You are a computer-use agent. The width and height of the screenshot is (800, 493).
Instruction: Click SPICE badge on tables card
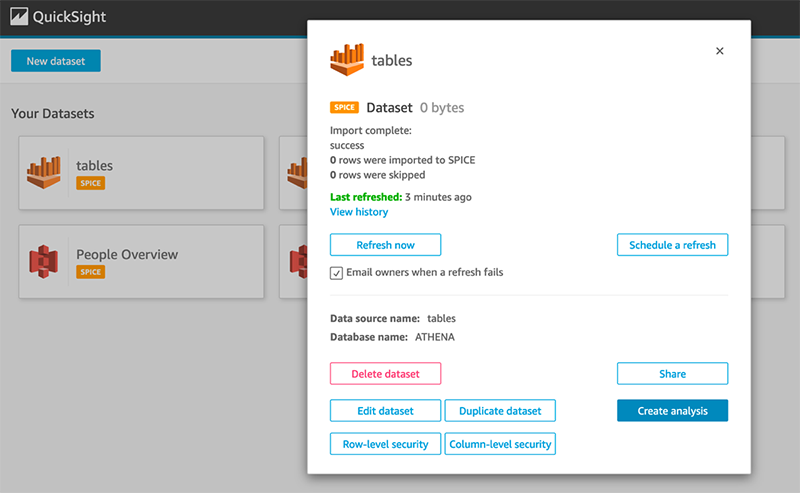(x=90, y=183)
